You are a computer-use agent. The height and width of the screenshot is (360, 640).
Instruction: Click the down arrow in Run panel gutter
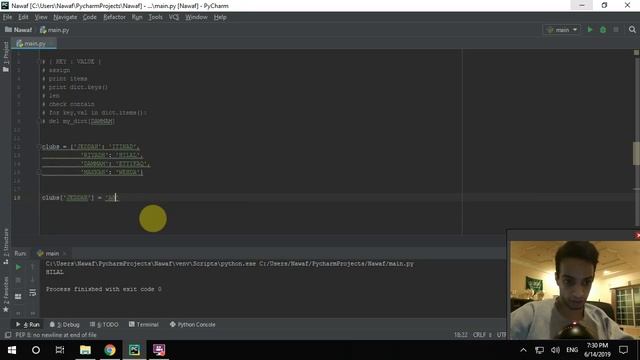click(x=33, y=280)
